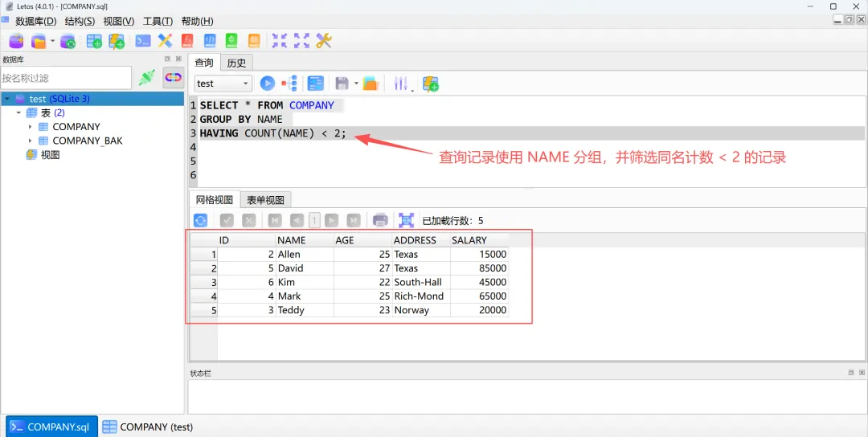Switch to the COMPANY.sql window tab
Screen dimensions: 868x437
52,427
